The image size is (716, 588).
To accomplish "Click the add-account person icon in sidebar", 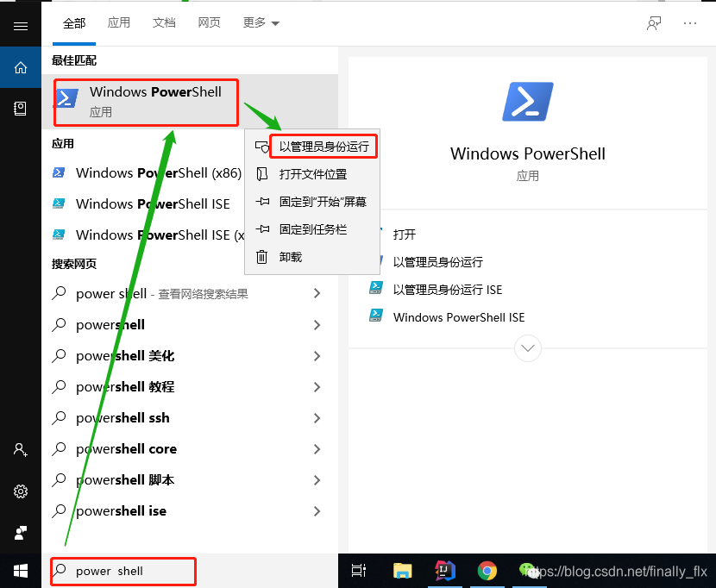I will pyautogui.click(x=21, y=450).
